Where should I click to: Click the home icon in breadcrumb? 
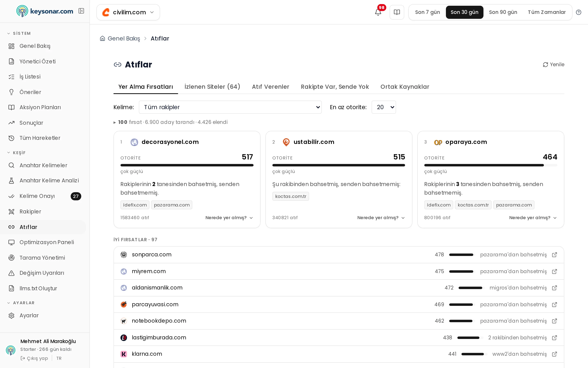coord(102,38)
